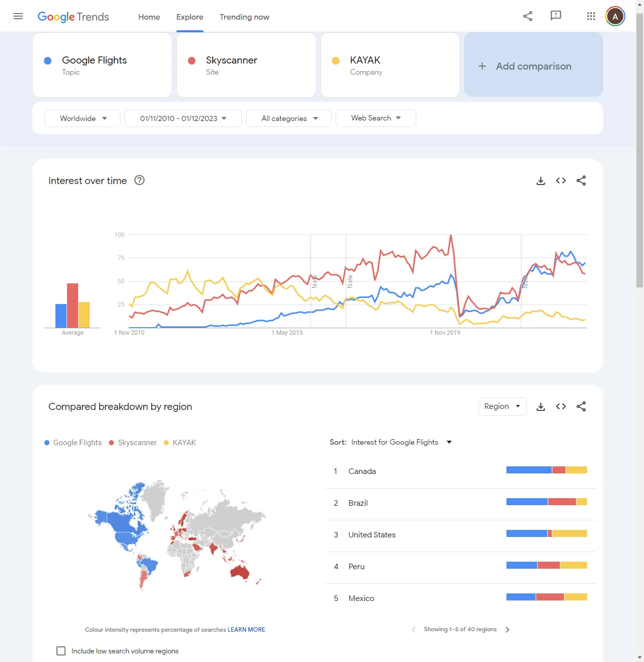Open the date range dropdown
This screenshot has height=662, width=644.
183,118
